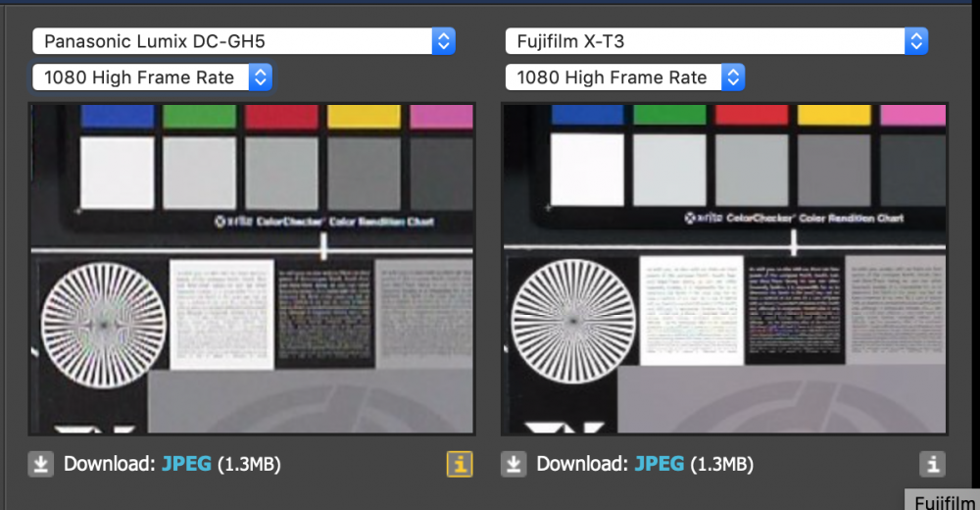Click the blue color patch in Panasonic image
The image size is (980, 510).
(117, 117)
